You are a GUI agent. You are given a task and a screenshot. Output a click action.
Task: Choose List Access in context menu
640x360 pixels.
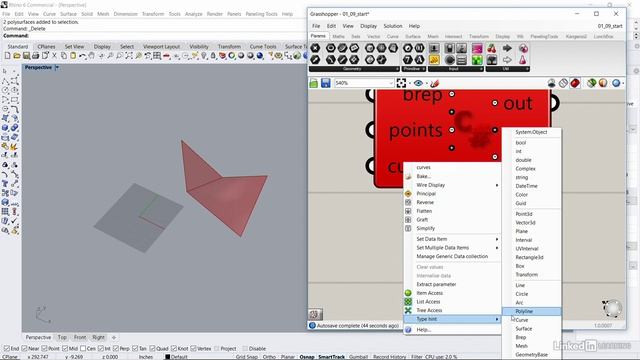coord(452,302)
